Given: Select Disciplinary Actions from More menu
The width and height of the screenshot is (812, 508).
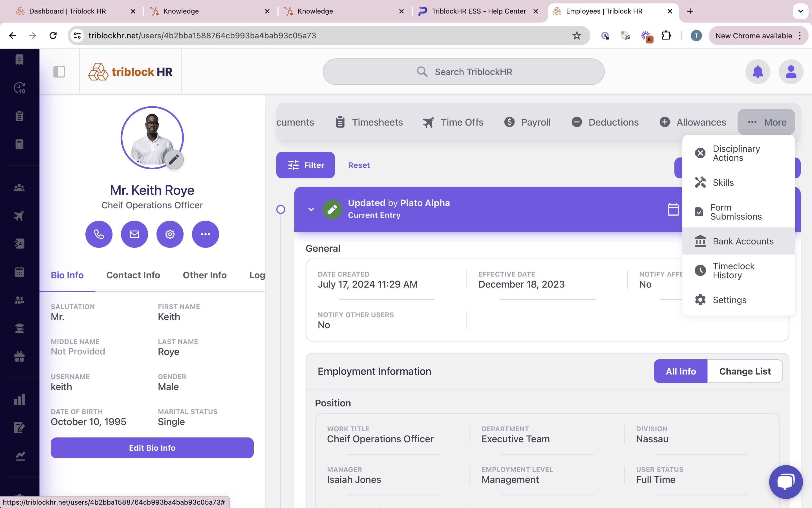Looking at the screenshot, I should coord(738,153).
